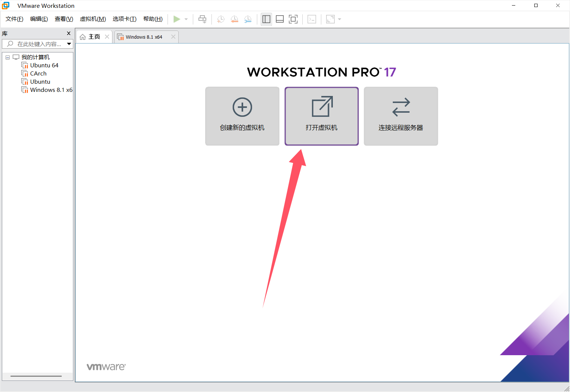This screenshot has height=392, width=570.
Task: Click the full screen mode icon
Action: point(293,19)
